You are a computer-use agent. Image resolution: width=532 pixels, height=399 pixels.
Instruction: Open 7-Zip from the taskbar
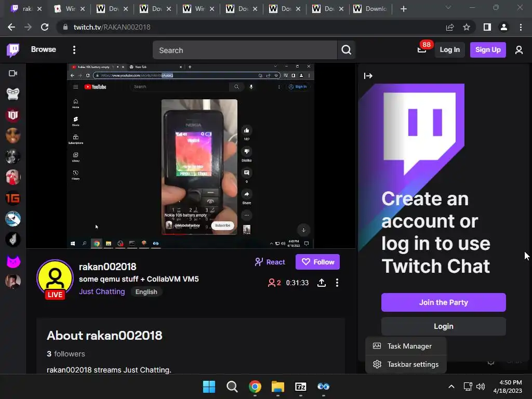coord(301,387)
